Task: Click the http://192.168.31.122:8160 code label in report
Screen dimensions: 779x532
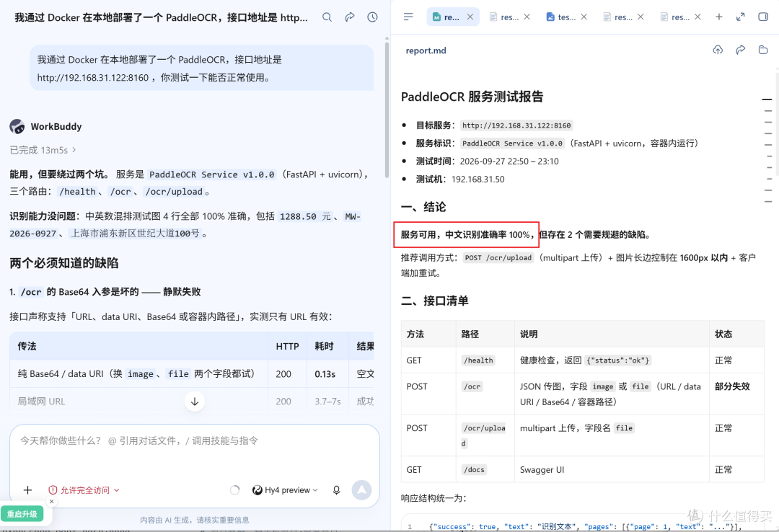Action: point(516,125)
